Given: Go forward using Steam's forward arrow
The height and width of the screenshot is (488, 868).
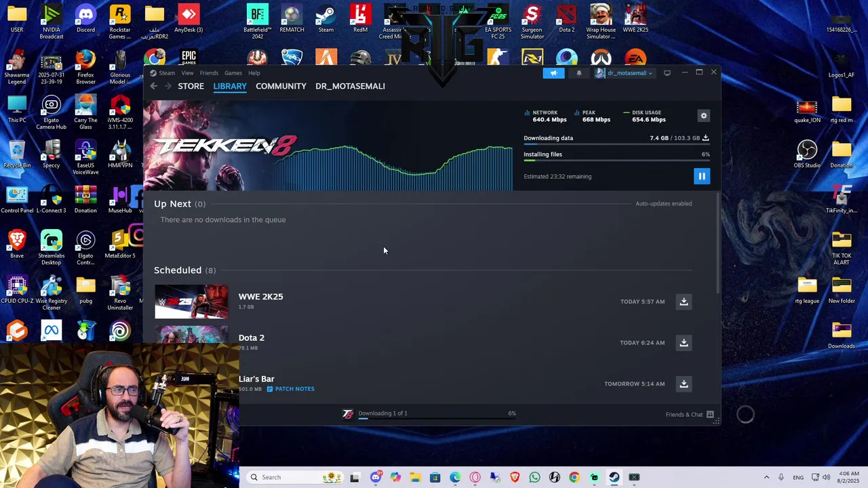Looking at the screenshot, I should [x=168, y=86].
